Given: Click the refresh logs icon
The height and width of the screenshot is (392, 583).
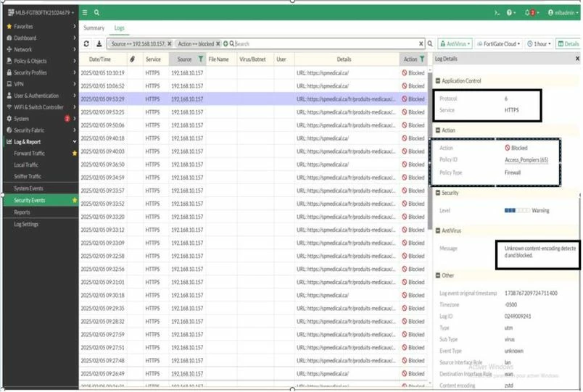Looking at the screenshot, I should tap(86, 44).
